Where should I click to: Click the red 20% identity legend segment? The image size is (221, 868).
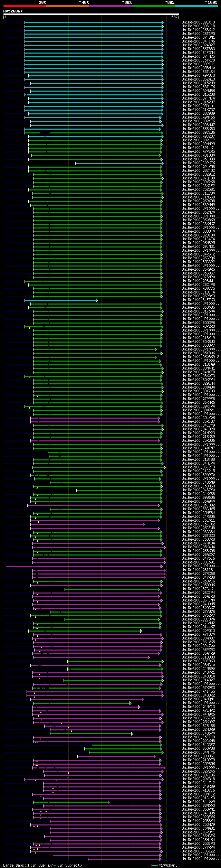tap(25, 6)
